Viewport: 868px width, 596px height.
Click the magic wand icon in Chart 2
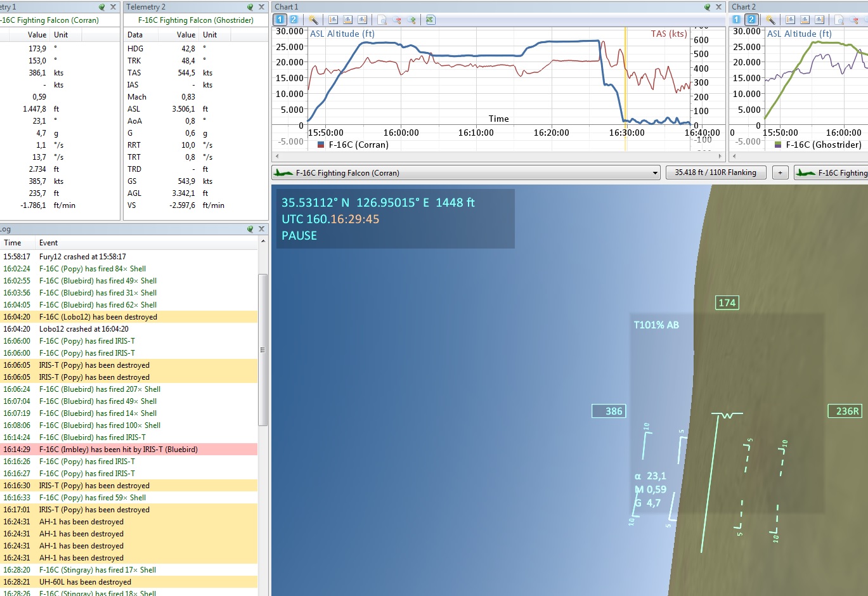coord(770,20)
